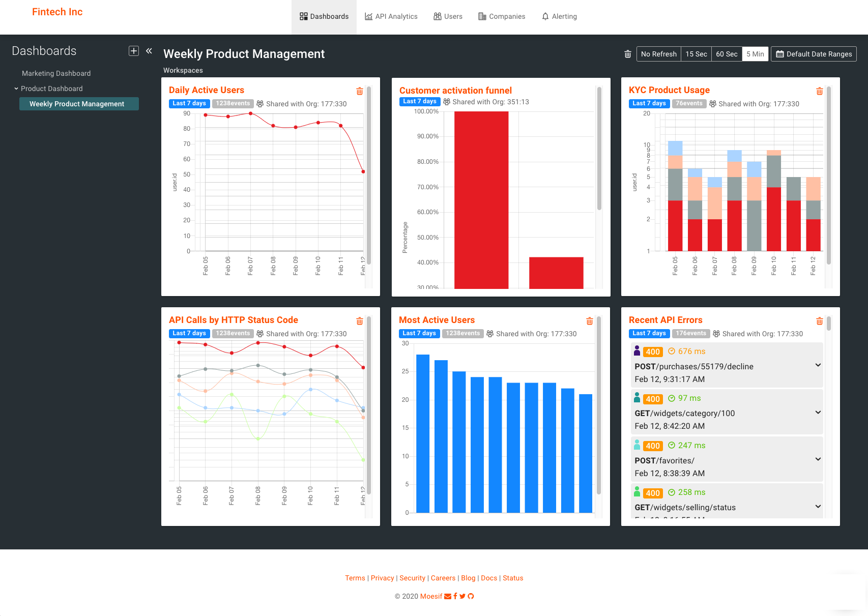Open the Default Date Ranges picker
Screen dimensions: 868x616
tap(814, 54)
